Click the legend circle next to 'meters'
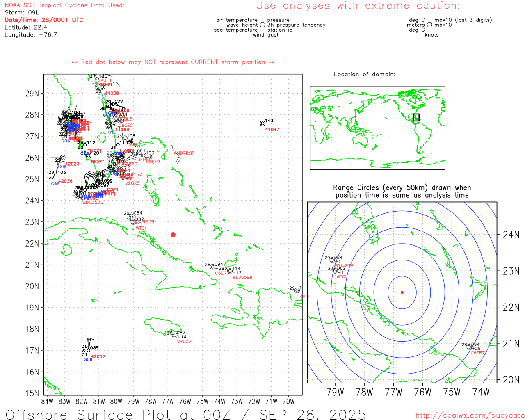Viewport: 525px width, 420px height. pos(429,25)
